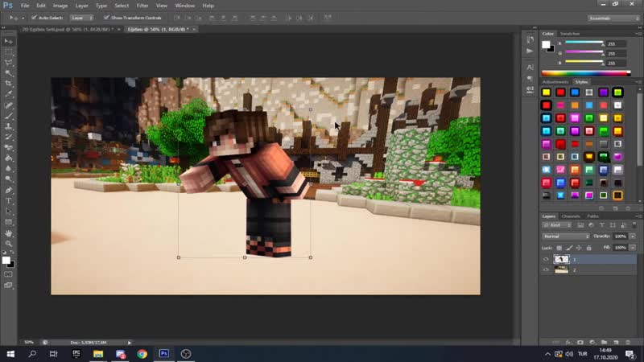This screenshot has width=644, height=362.
Task: Select the Eyedropper tool
Action: coord(8,94)
